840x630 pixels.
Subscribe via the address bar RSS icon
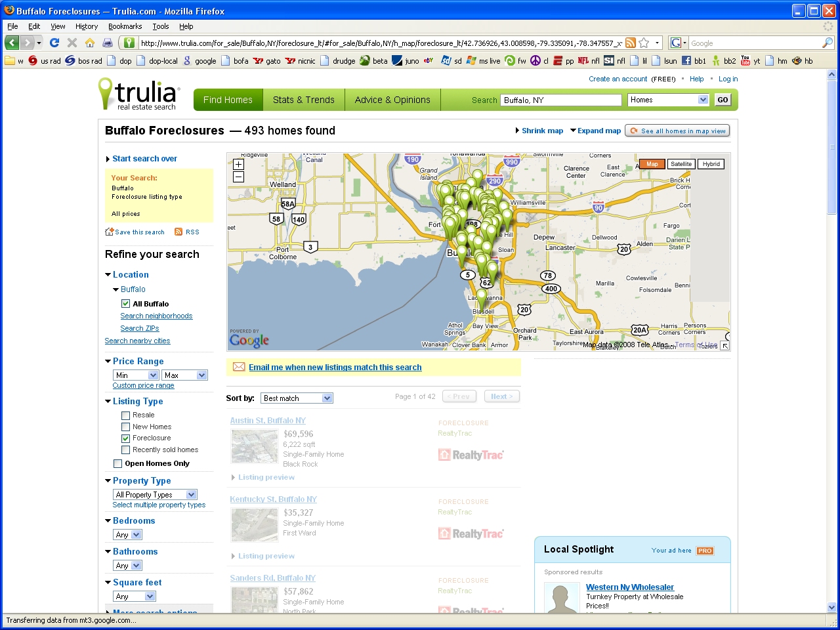point(630,43)
